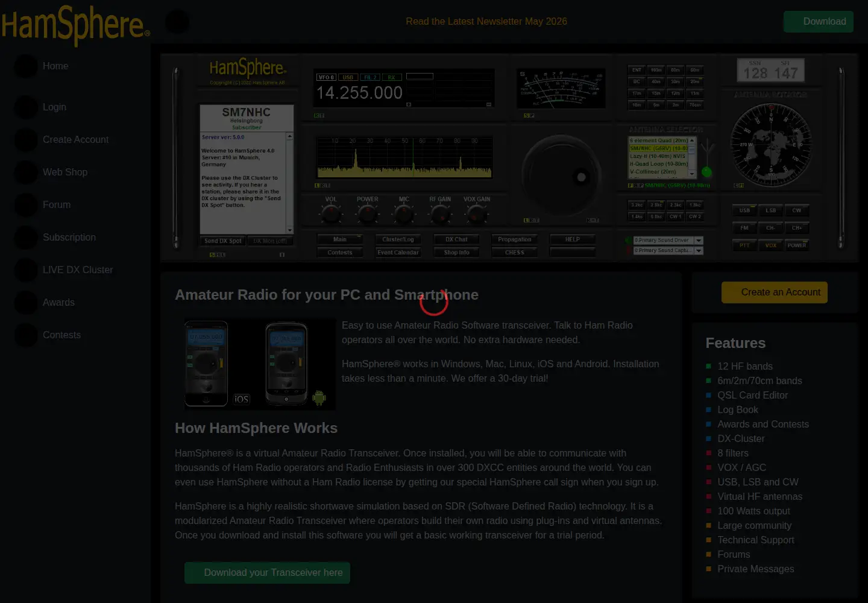The height and width of the screenshot is (603, 868).
Task: Click the 14.255.000 frequency display
Action: point(359,93)
